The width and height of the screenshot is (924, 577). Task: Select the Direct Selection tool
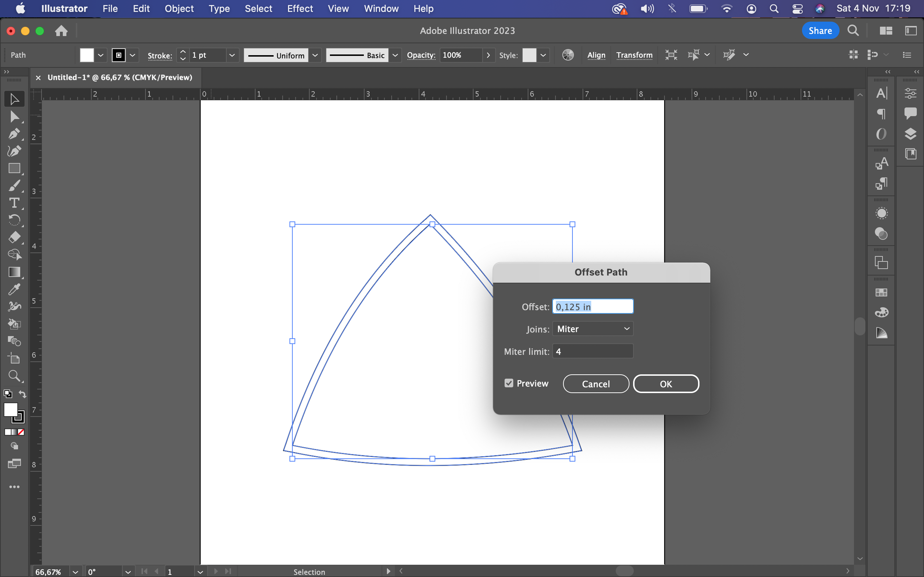point(14,116)
